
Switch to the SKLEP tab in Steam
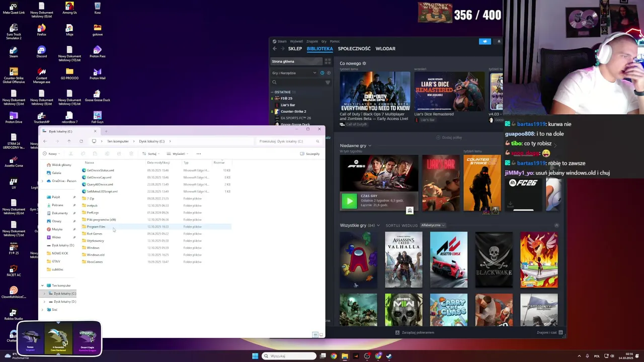point(295,49)
